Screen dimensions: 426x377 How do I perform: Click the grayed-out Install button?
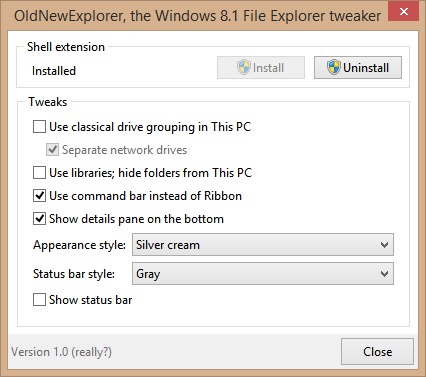tap(261, 68)
